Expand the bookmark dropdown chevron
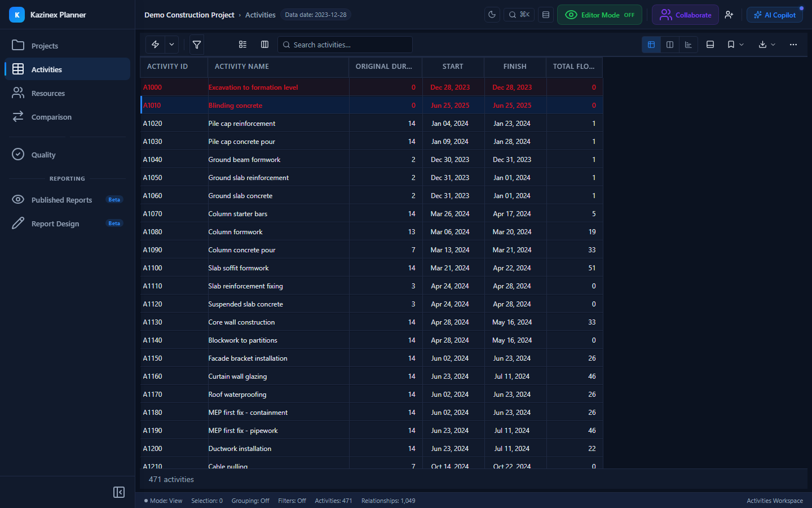This screenshot has width=812, height=508. [x=742, y=45]
